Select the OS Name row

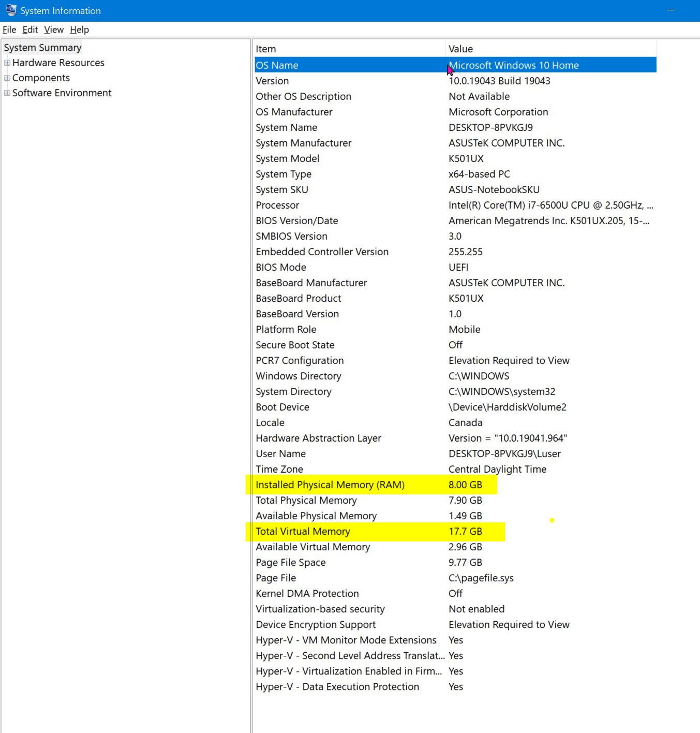point(455,65)
